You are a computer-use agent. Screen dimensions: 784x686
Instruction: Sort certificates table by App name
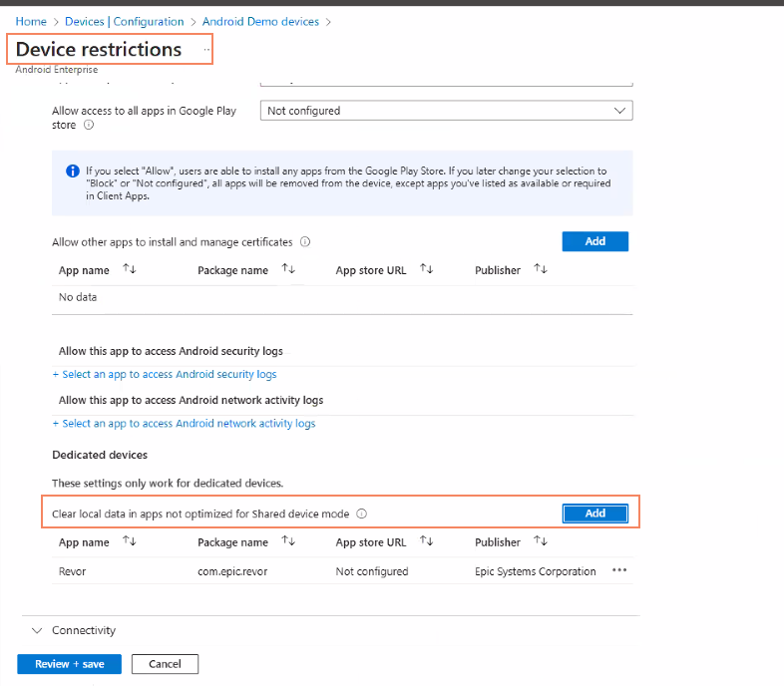pyautogui.click(x=129, y=270)
